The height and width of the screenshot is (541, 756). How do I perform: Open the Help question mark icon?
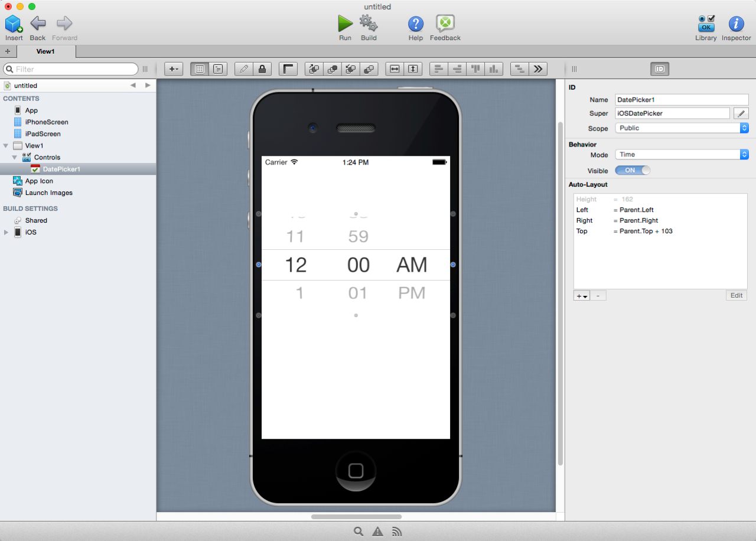pyautogui.click(x=416, y=24)
